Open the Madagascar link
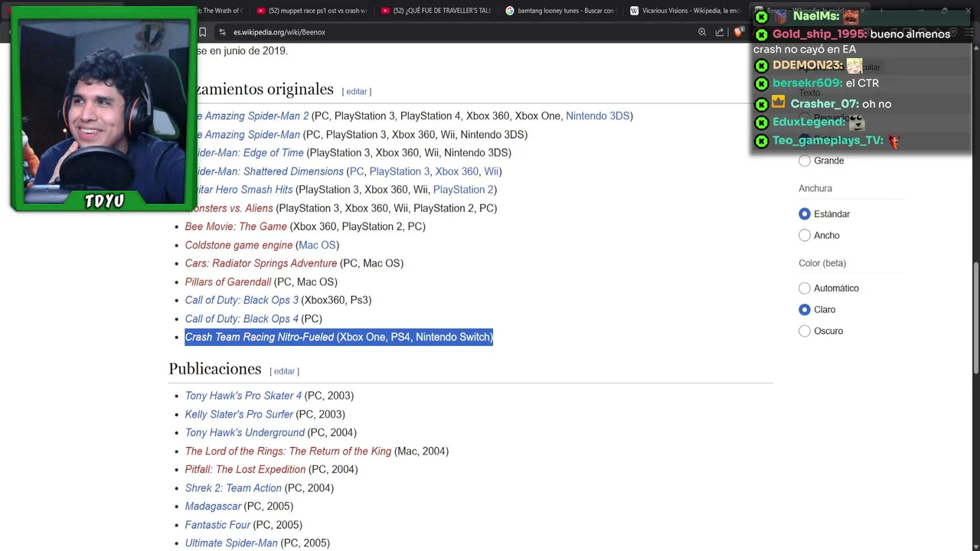Image resolution: width=980 pixels, height=551 pixels. point(213,506)
